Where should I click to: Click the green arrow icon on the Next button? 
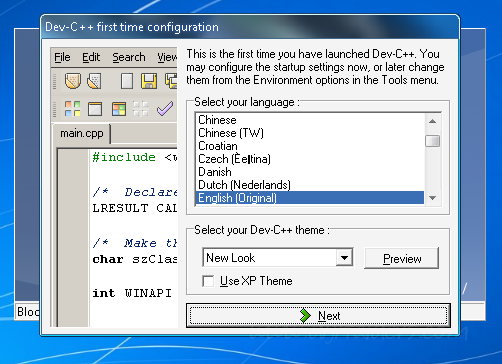(305, 315)
